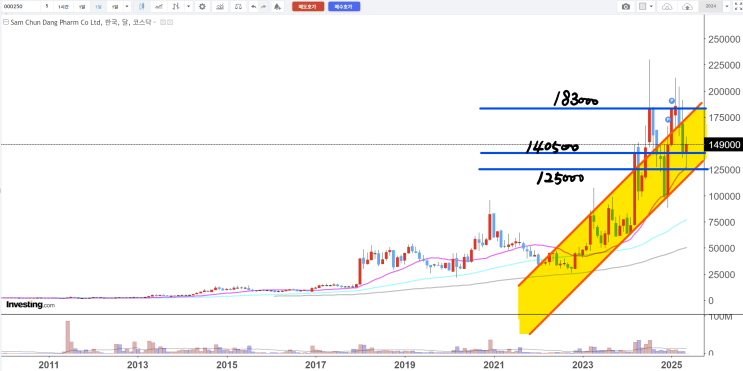Viewport: 743px width, 371px height.
Task: Click the red sell order button
Action: (x=308, y=7)
